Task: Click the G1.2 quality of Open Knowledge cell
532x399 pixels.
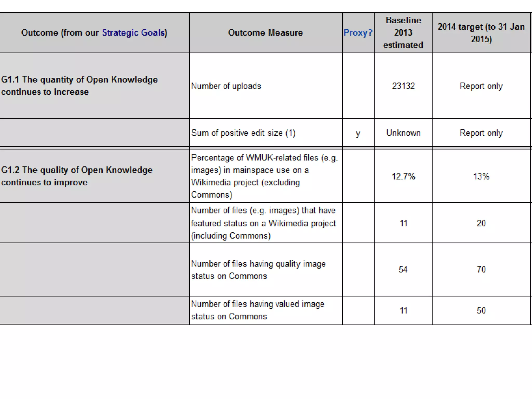Action: tap(77, 176)
